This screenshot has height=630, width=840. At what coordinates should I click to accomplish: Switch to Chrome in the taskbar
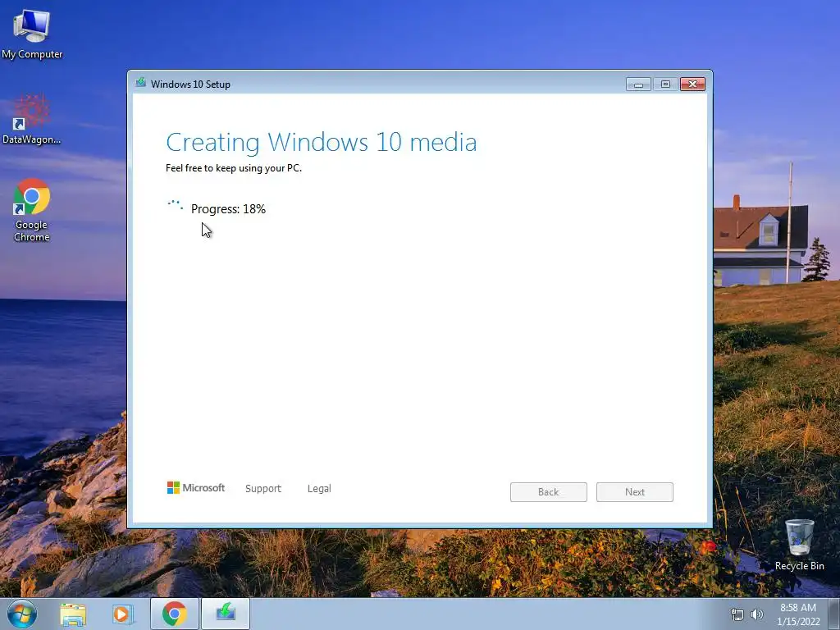175,614
